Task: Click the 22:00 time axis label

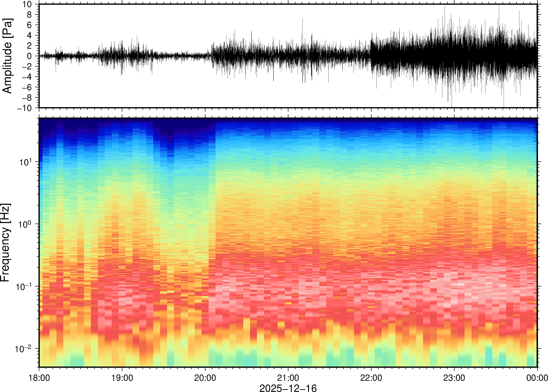Action: point(371,378)
